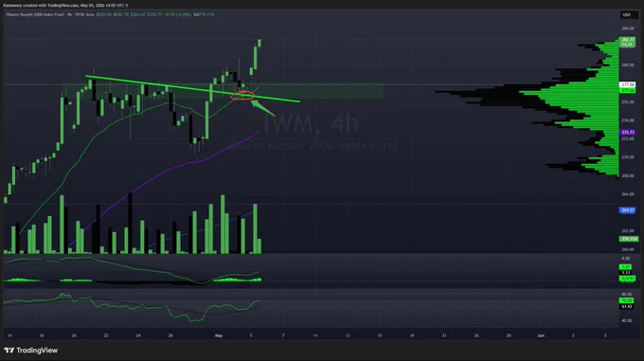Click the Vol 779.77K readout in the legend
The height and width of the screenshot is (361, 644).
(x=204, y=14)
